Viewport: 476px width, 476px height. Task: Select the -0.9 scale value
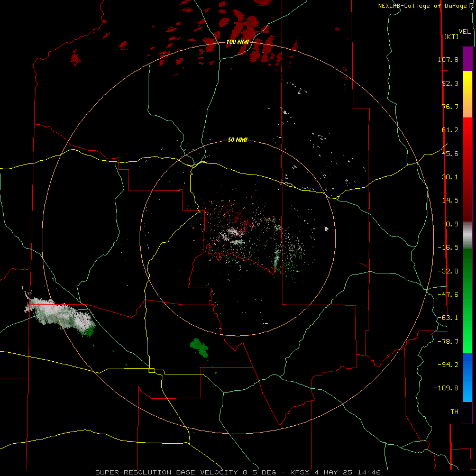click(450, 224)
